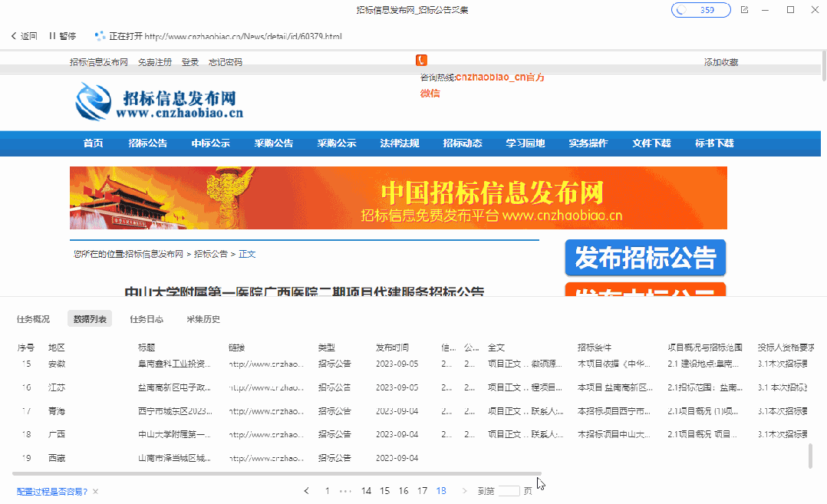Expand more pages with ellipsis in pagination
Viewport: 827px width, 504px height.
[345, 490]
